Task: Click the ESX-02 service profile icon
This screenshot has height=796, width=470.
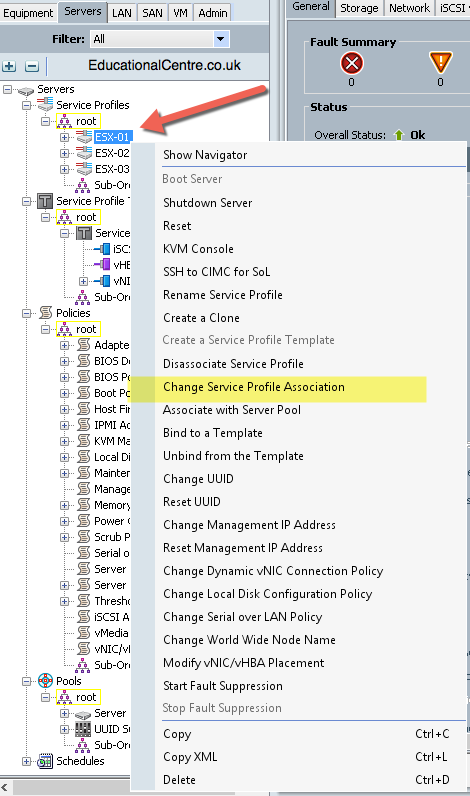Action: coord(84,152)
